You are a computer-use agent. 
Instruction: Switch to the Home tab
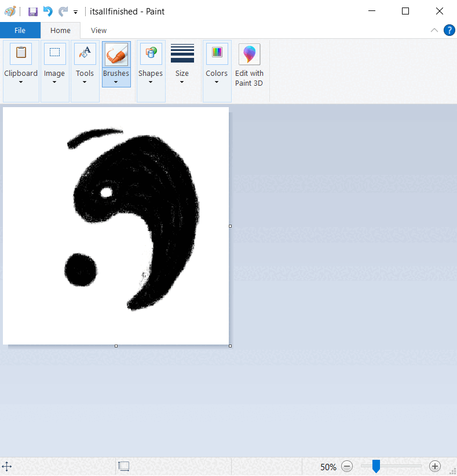(x=60, y=30)
